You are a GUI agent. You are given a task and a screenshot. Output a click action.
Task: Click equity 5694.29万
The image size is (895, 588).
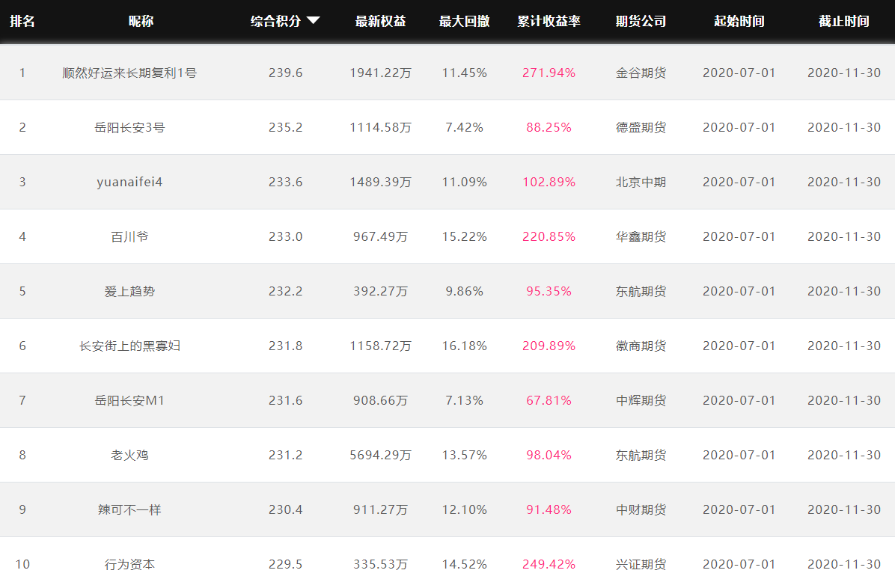coord(380,455)
